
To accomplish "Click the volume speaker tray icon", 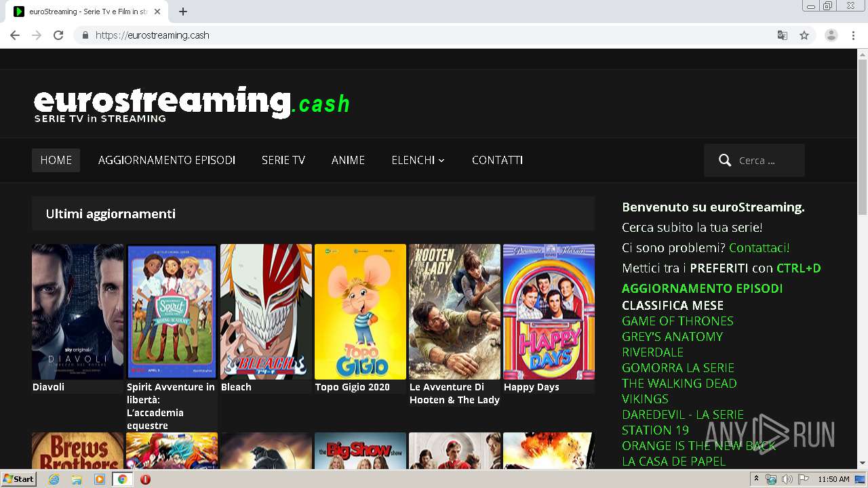I will tap(787, 479).
